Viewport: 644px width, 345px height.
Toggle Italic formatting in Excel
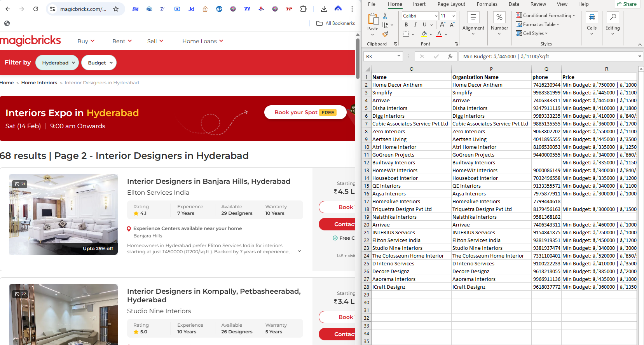415,24
